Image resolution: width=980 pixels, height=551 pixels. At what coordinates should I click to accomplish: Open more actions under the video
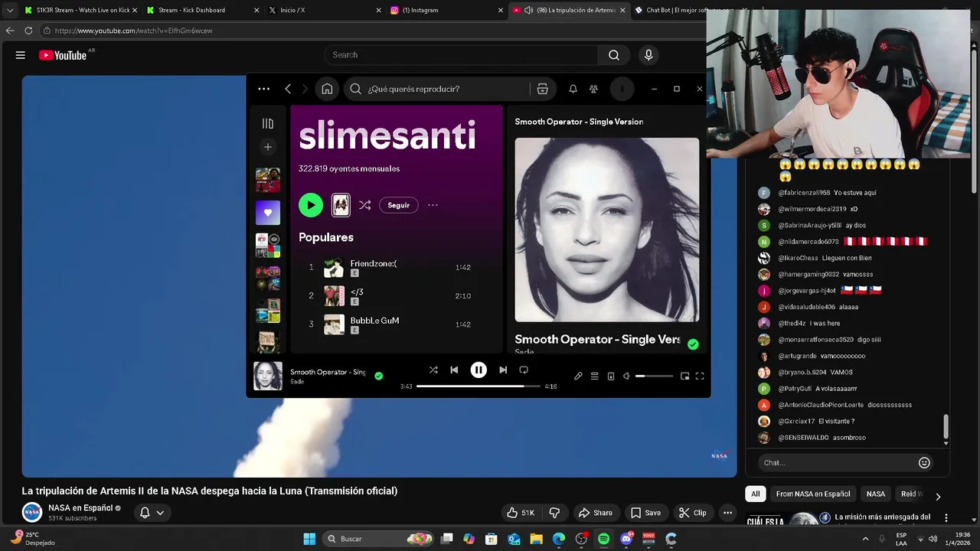727,513
